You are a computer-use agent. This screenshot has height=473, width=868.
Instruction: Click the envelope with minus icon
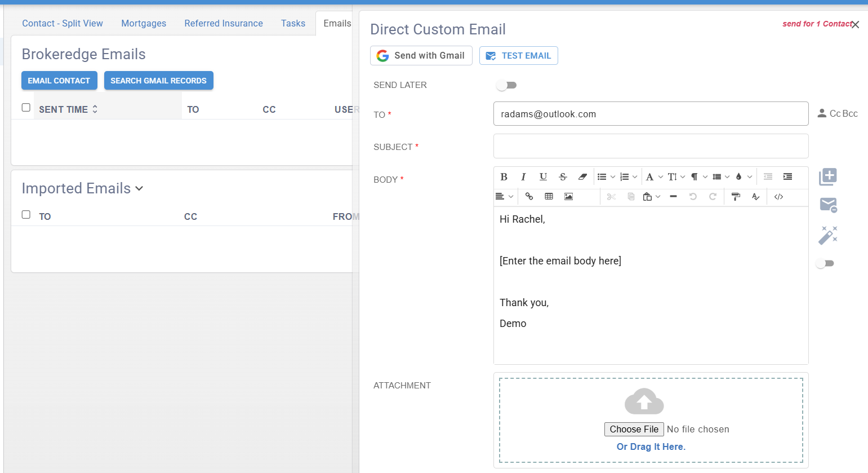[828, 205]
